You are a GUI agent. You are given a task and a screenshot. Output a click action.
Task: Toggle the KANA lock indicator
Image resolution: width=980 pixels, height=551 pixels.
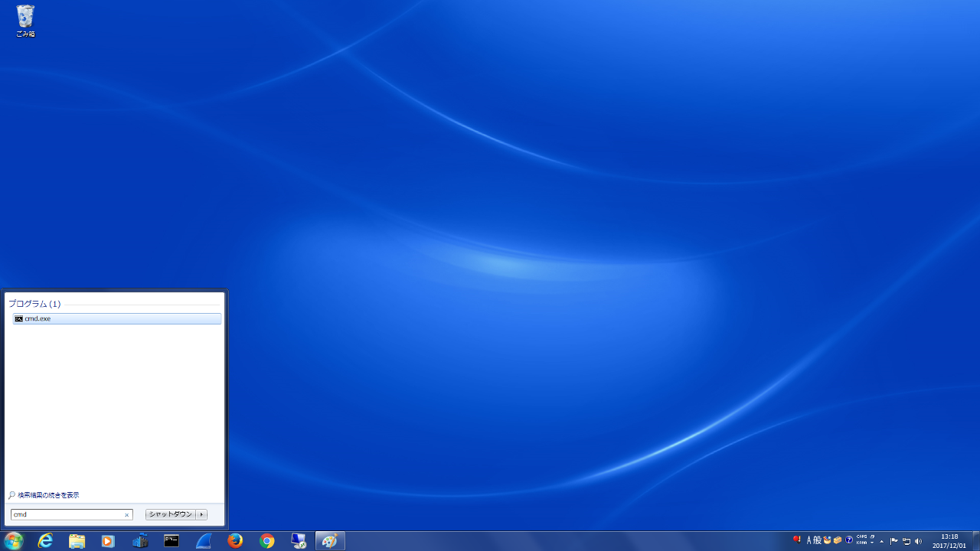click(861, 543)
